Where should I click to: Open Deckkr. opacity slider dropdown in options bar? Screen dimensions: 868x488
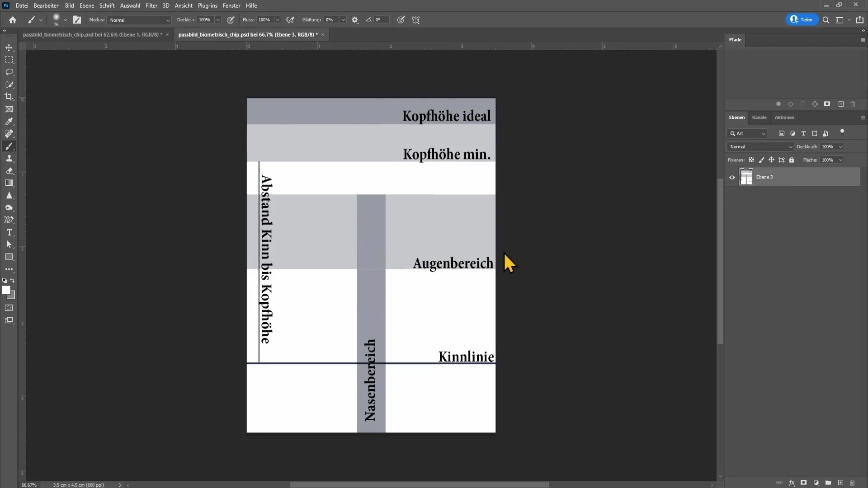coord(218,20)
